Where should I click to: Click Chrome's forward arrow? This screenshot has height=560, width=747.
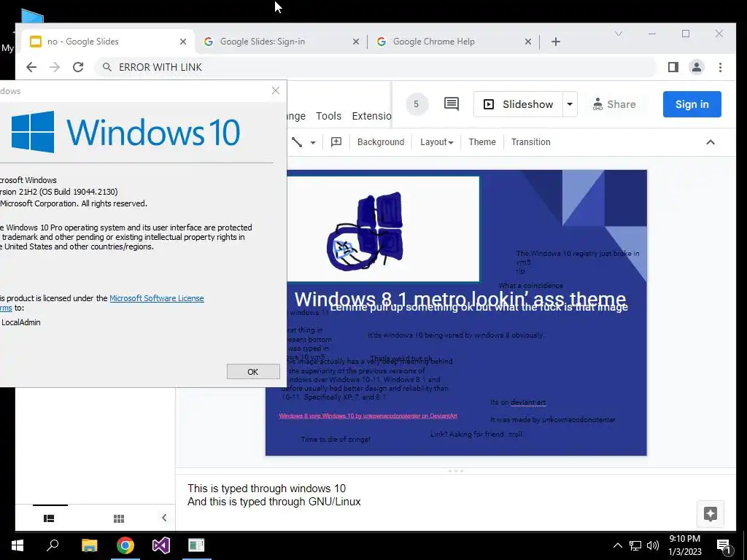pyautogui.click(x=55, y=67)
